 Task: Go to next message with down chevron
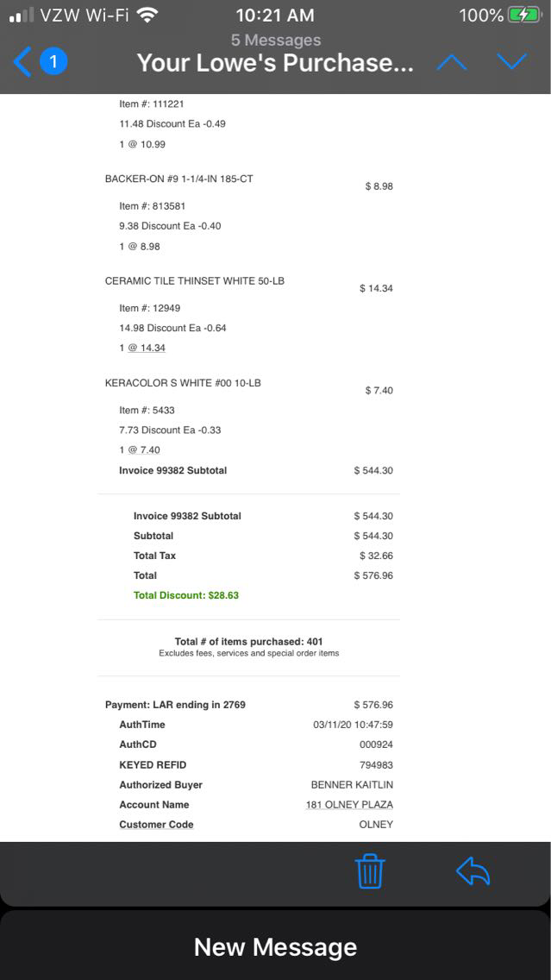511,62
